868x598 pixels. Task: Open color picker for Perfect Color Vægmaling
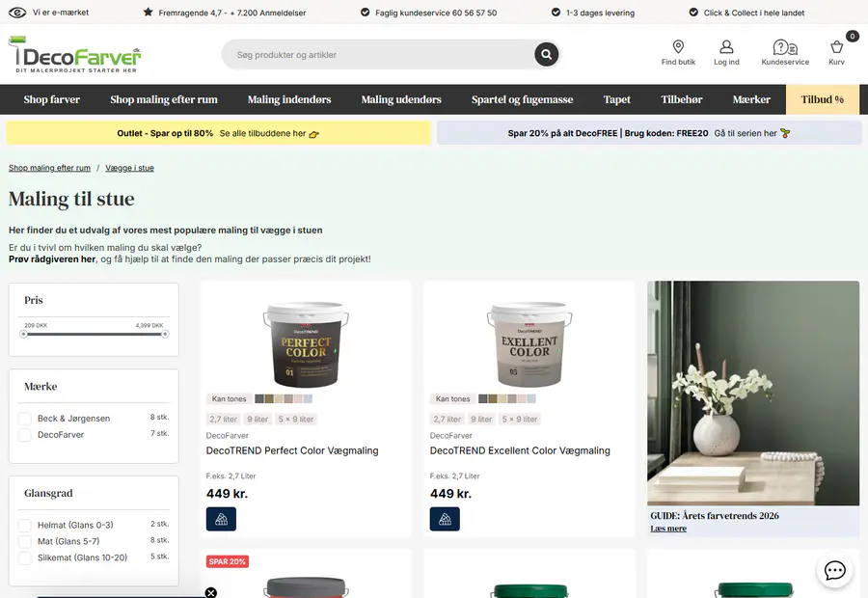pyautogui.click(x=221, y=519)
